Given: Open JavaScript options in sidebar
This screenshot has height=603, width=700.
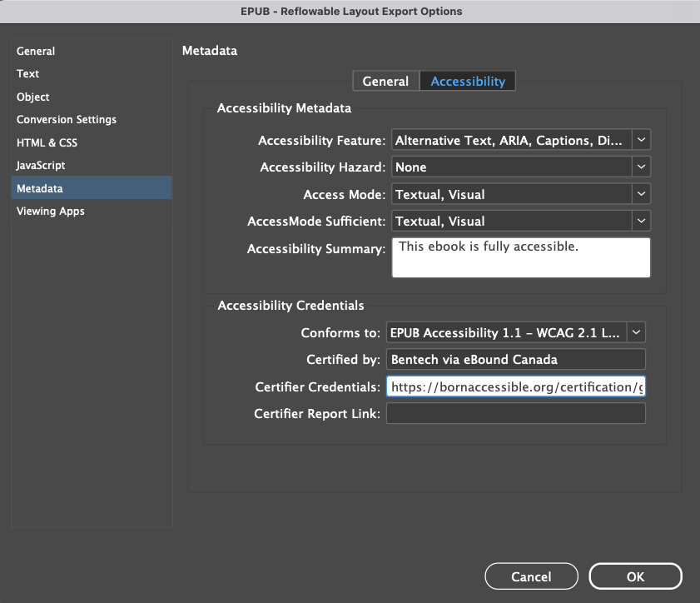Looking at the screenshot, I should click(x=41, y=166).
